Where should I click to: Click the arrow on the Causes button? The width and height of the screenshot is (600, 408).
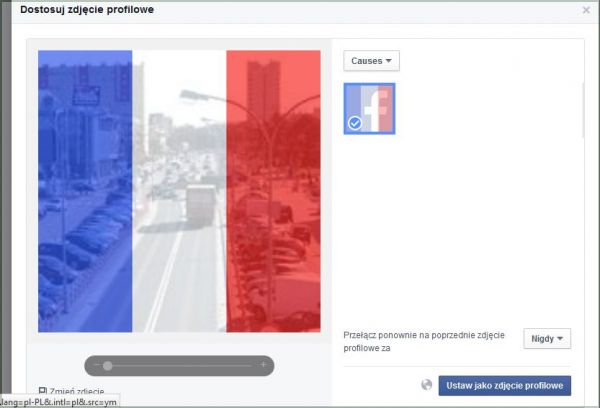(390, 62)
